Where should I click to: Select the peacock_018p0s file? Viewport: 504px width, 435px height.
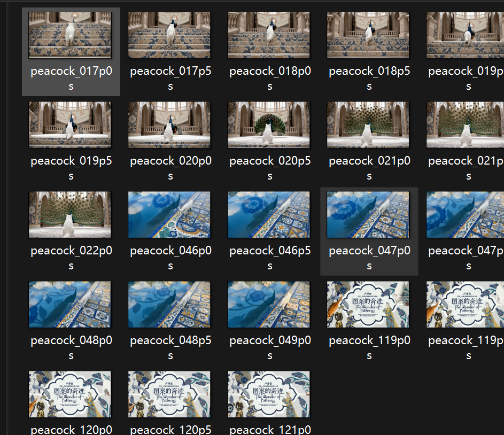click(269, 35)
